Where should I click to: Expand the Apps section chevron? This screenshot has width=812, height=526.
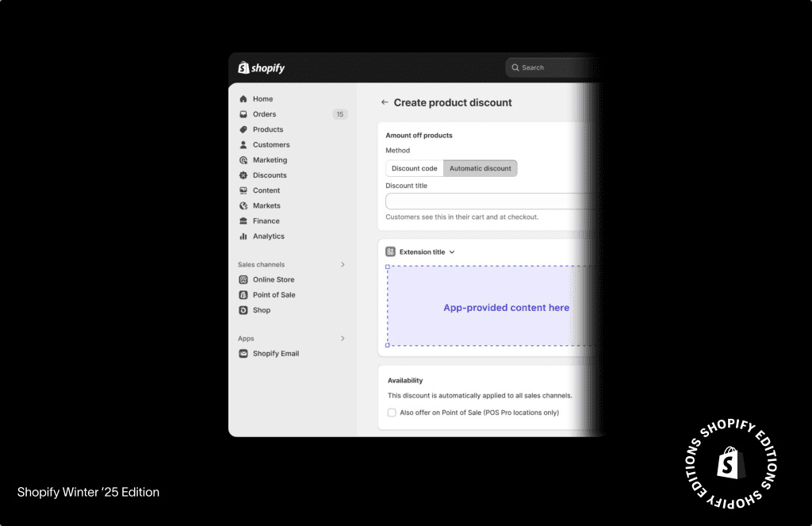click(x=343, y=339)
